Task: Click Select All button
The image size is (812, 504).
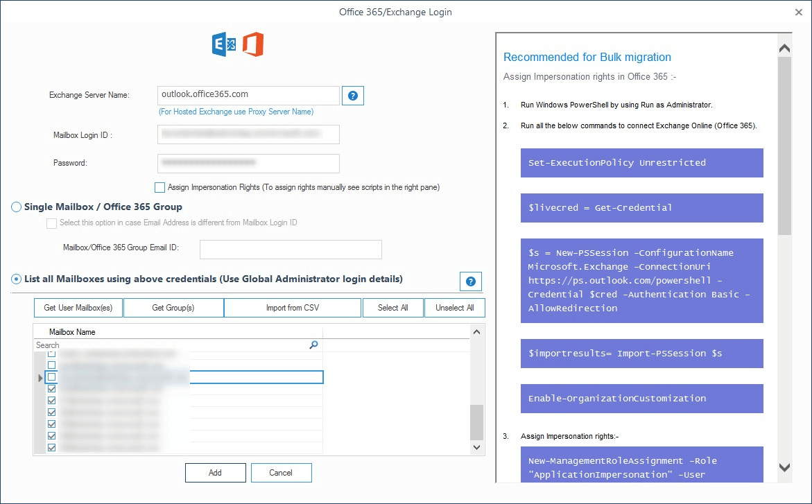Action: pos(393,308)
